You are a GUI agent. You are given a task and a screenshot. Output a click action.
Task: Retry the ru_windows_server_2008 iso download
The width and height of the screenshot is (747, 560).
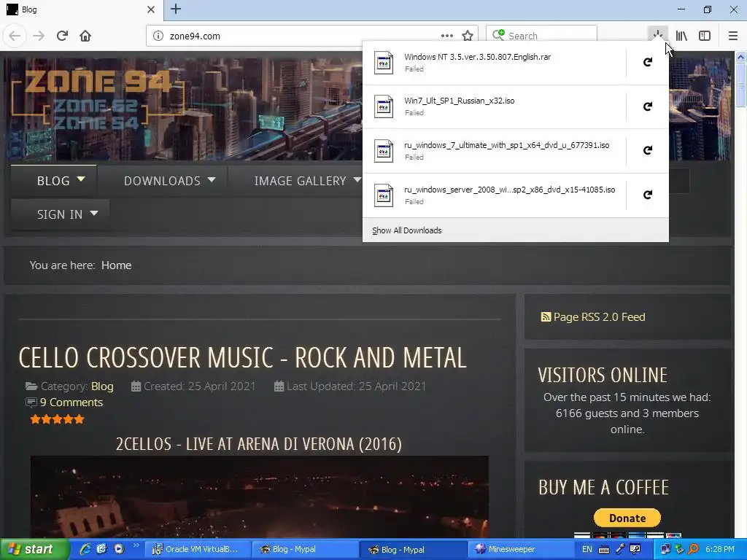[648, 195]
